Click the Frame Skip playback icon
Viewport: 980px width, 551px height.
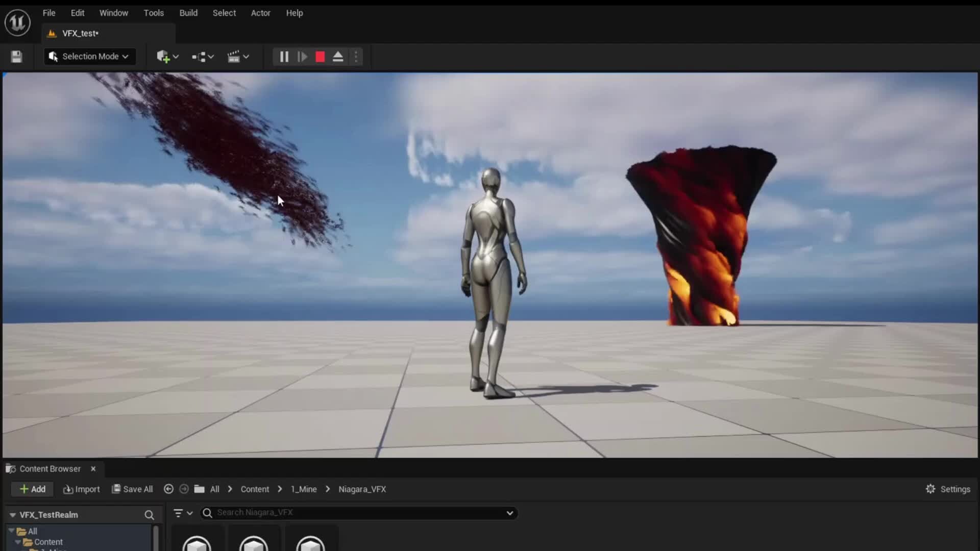(x=302, y=56)
